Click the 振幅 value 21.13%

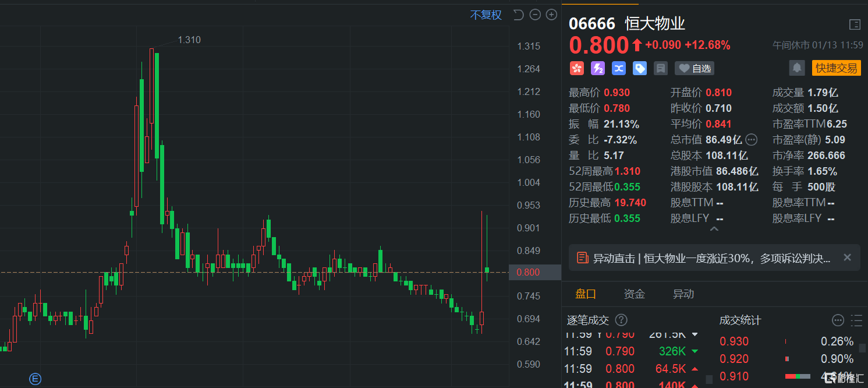[622, 124]
